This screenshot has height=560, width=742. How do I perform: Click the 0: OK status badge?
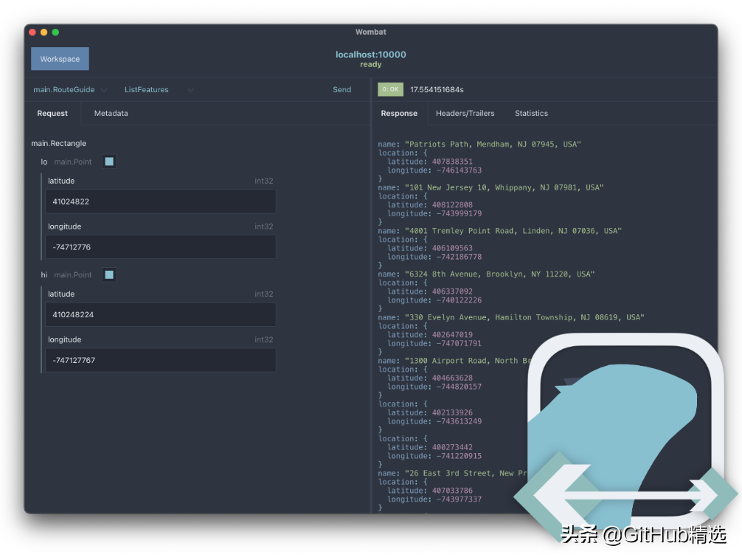coord(390,89)
